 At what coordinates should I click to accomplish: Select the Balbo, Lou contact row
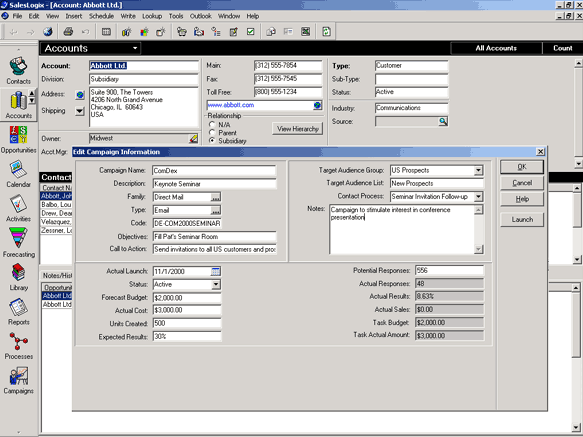[56, 205]
